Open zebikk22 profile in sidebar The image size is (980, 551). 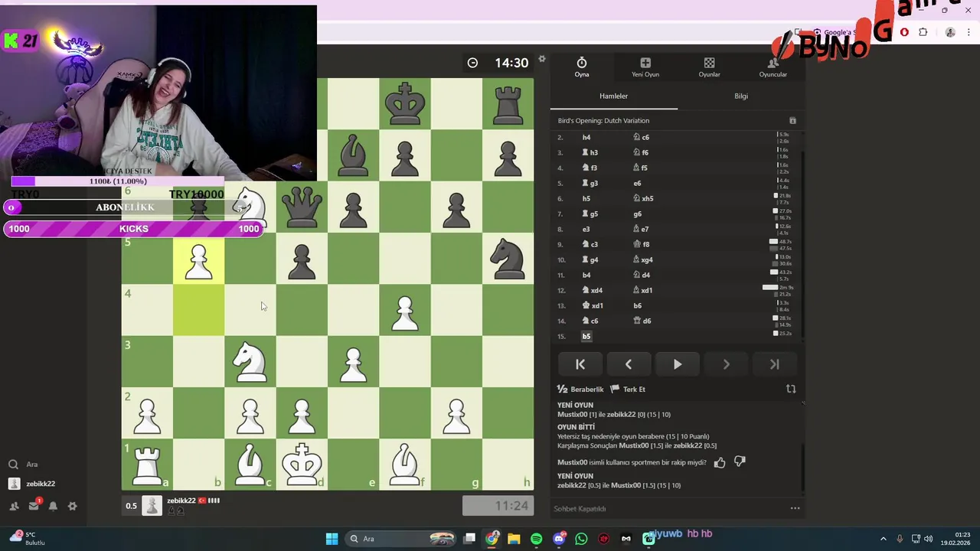pyautogui.click(x=33, y=484)
